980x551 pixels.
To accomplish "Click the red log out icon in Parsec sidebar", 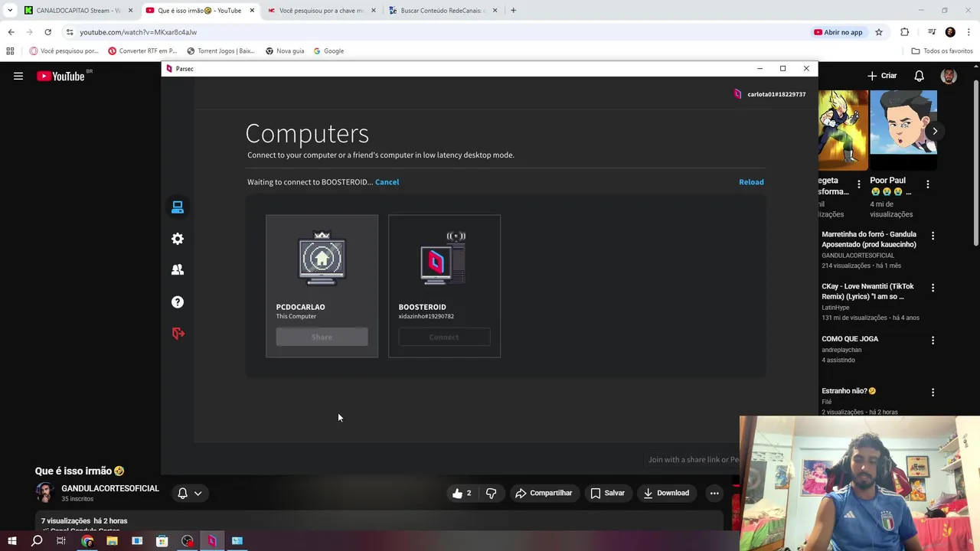I will pyautogui.click(x=178, y=334).
